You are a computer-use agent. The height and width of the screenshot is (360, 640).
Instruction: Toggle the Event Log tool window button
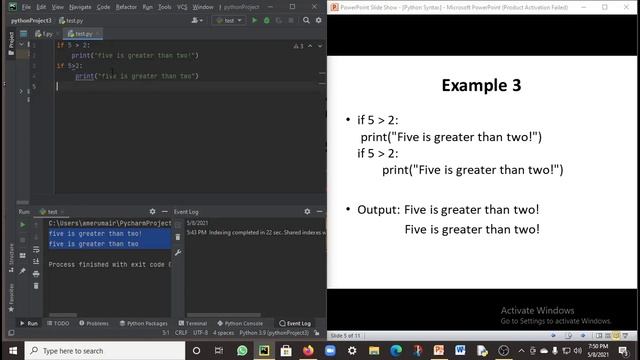(x=295, y=323)
